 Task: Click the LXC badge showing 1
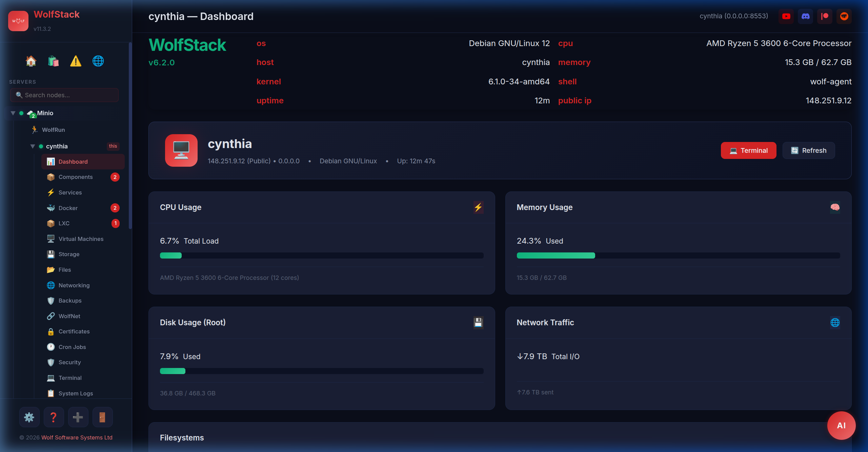point(115,223)
